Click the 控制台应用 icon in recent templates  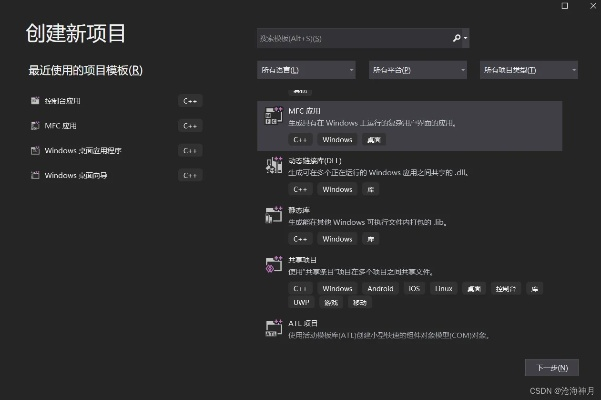pos(36,101)
